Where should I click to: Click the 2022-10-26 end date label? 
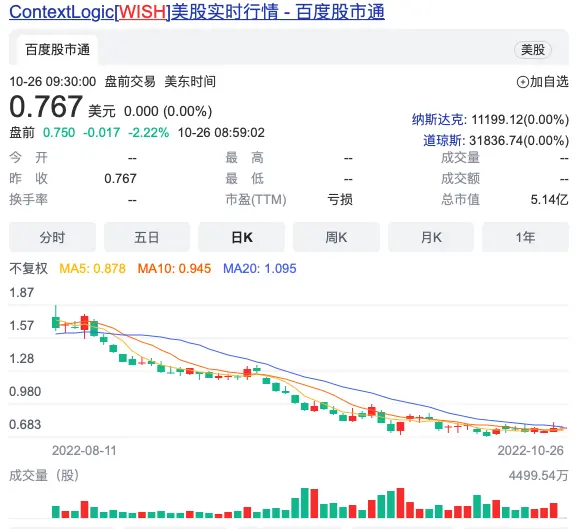[530, 451]
